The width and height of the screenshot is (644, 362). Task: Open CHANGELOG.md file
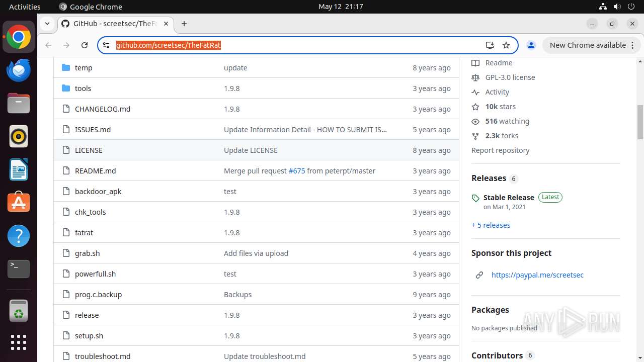tap(103, 109)
